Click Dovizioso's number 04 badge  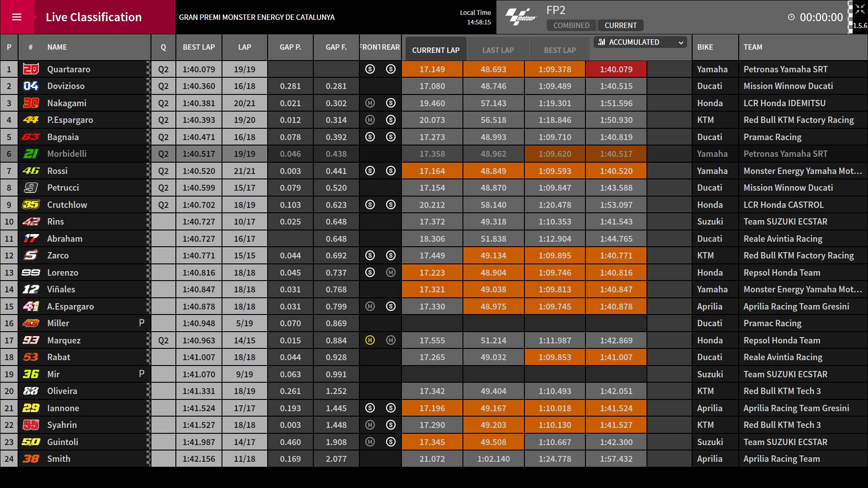pyautogui.click(x=31, y=86)
